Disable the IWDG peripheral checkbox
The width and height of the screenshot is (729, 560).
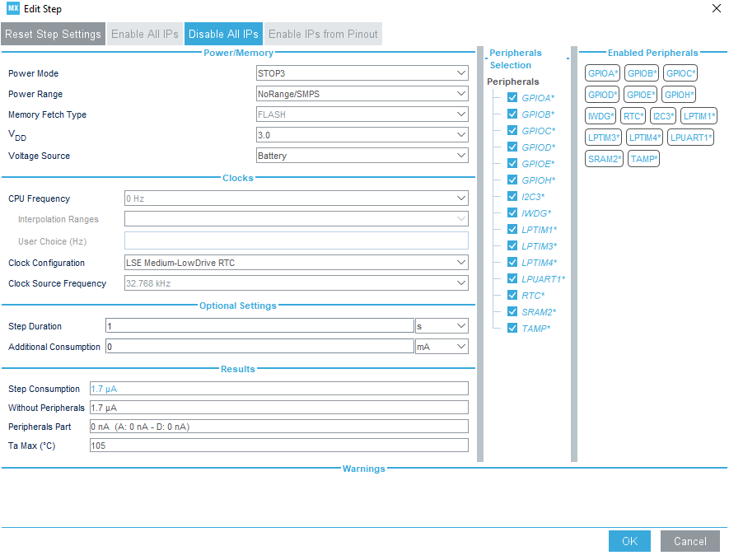tap(512, 212)
